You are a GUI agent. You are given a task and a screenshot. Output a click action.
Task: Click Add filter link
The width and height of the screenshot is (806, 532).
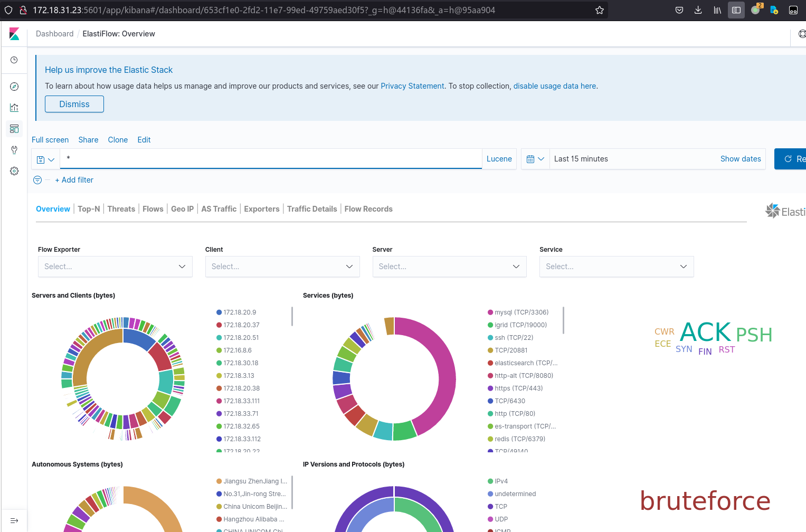[x=74, y=180]
